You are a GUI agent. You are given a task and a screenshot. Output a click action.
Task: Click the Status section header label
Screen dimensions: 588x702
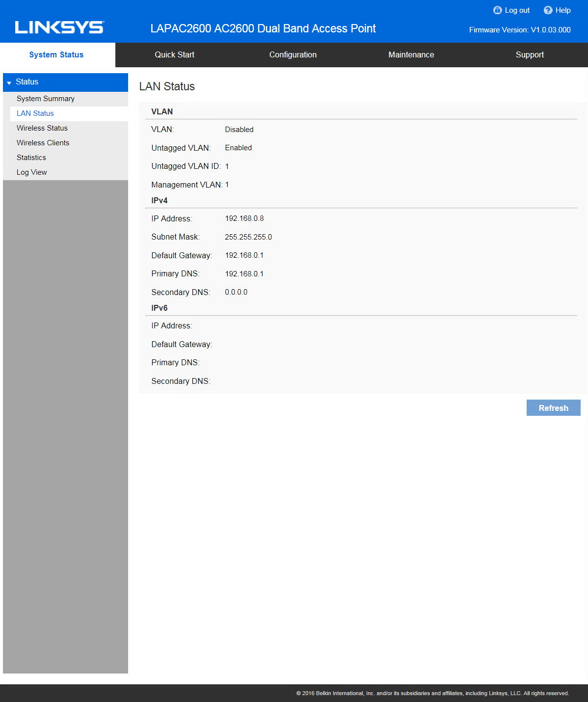27,82
